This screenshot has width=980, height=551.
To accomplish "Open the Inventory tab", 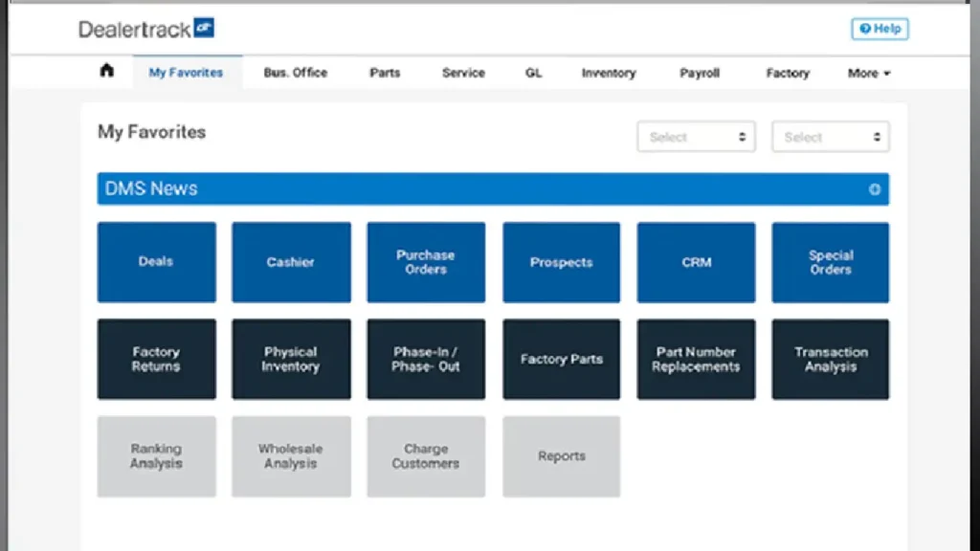I will click(x=609, y=73).
